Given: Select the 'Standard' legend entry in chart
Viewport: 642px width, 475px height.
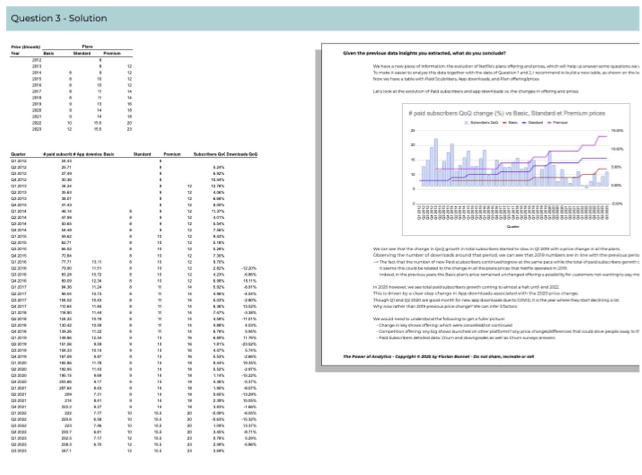Looking at the screenshot, I should tap(532, 123).
